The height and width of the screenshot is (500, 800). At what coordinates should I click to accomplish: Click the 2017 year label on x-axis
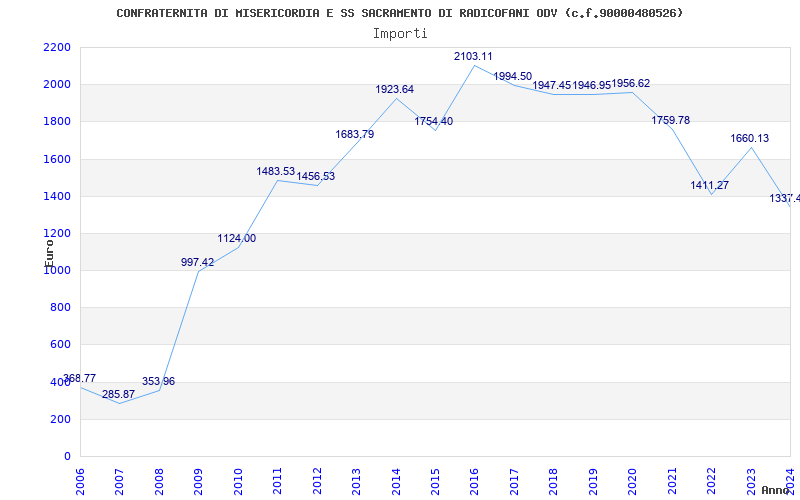point(513,481)
